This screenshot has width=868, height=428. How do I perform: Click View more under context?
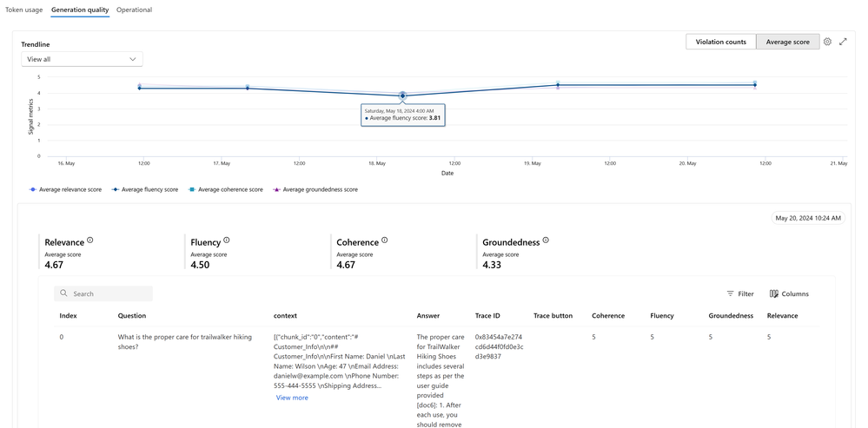click(292, 398)
